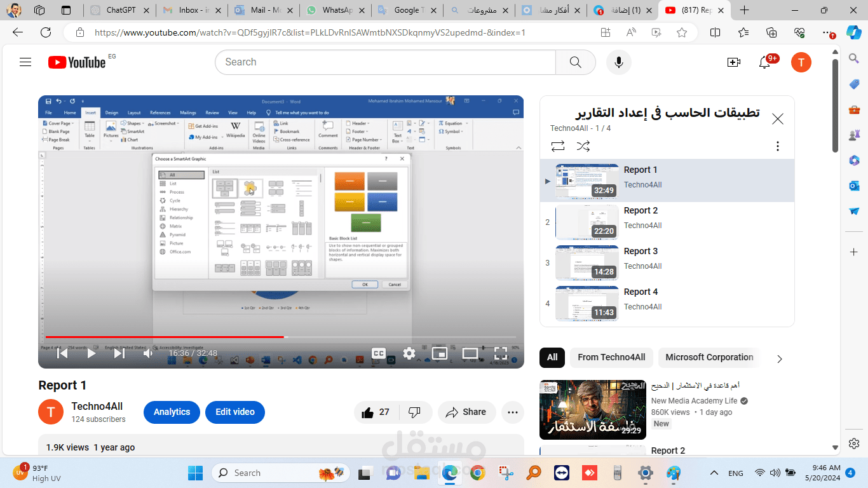Select the From Techno4All chip

click(x=611, y=357)
